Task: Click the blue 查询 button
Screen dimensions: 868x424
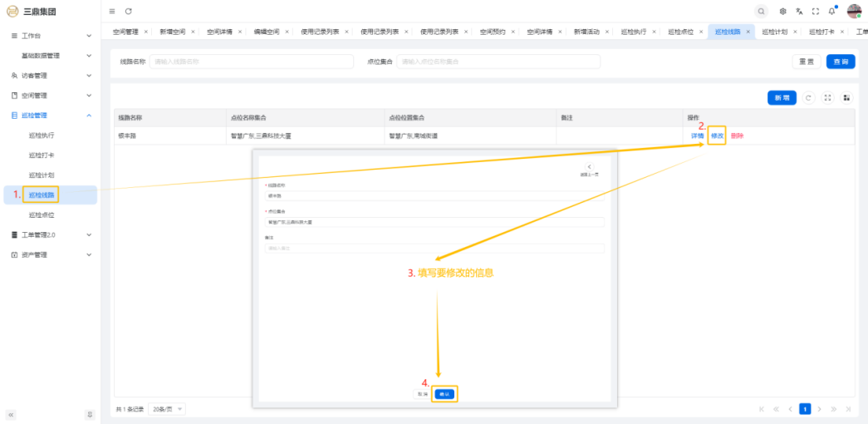Action: click(x=840, y=62)
